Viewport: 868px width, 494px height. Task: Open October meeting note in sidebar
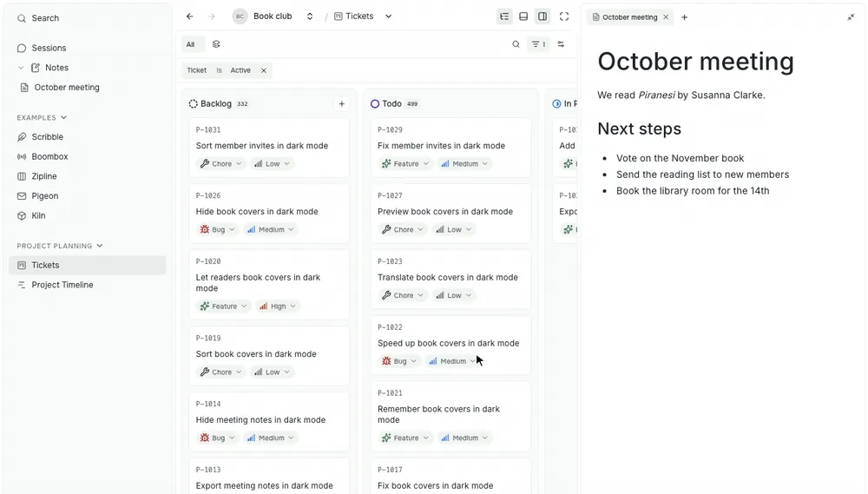67,88
